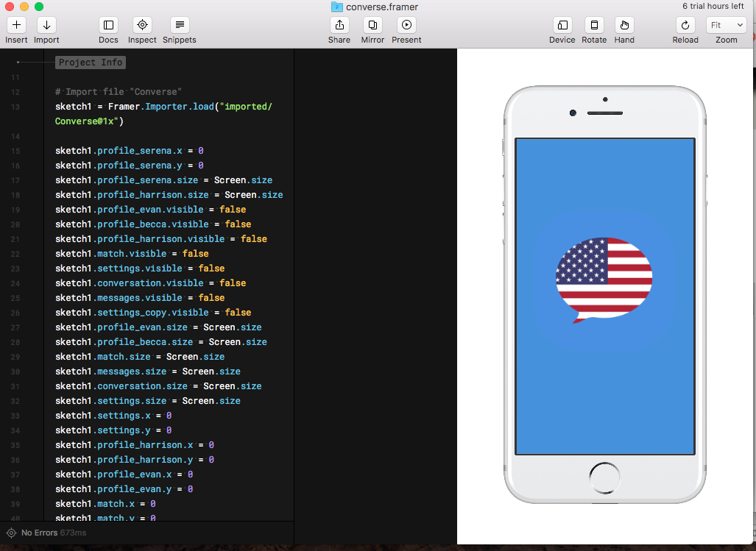Image resolution: width=756 pixels, height=551 pixels.
Task: Click the Rotate device icon
Action: (595, 24)
